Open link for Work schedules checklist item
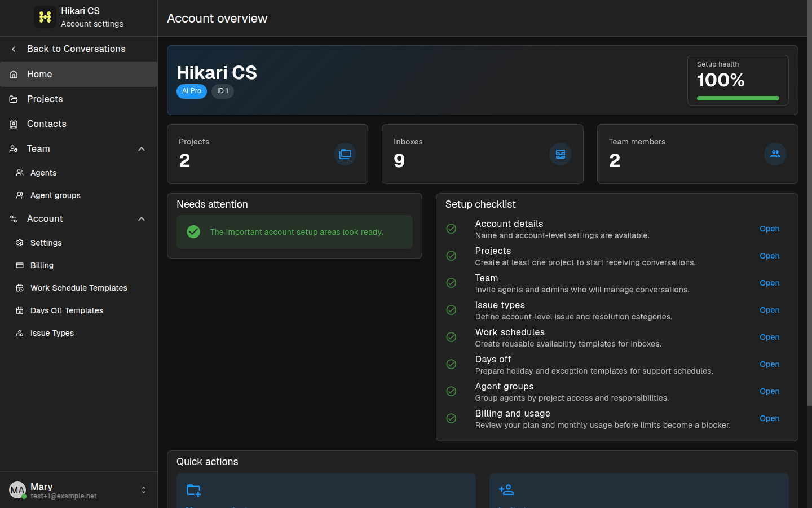Viewport: 812px width, 508px height. tap(769, 337)
